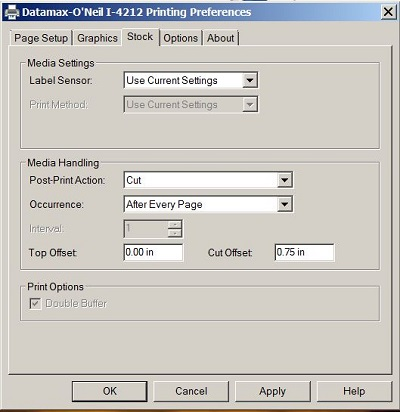Click the Top Offset label
Screen dimensions: 400x412
53,253
